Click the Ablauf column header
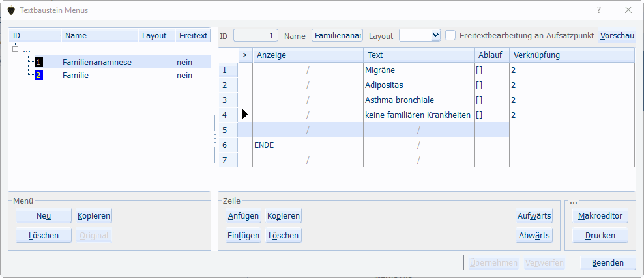This screenshot has width=644, height=278. click(x=492, y=55)
